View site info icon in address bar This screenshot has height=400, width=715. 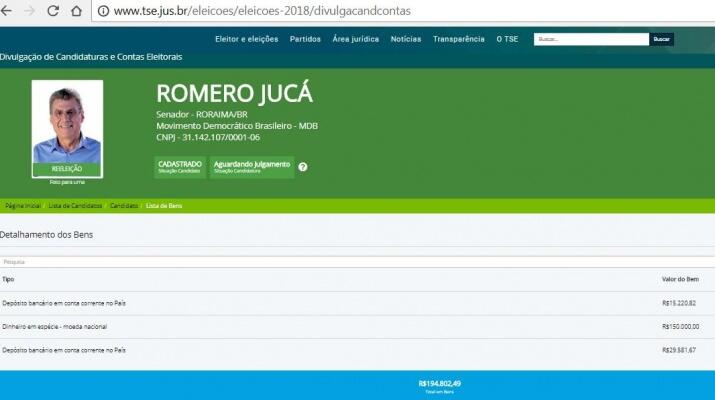104,11
